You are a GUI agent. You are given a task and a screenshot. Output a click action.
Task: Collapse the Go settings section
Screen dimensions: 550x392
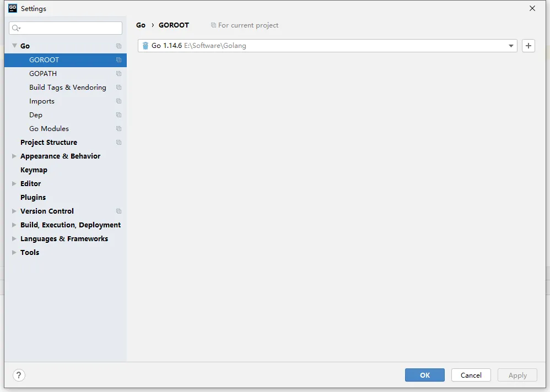[14, 46]
